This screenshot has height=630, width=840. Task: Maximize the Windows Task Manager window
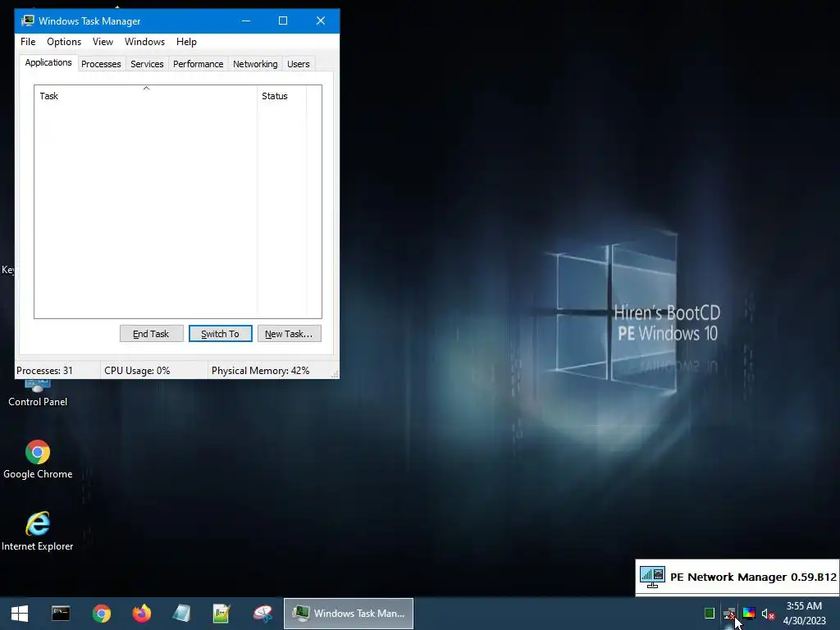click(283, 21)
